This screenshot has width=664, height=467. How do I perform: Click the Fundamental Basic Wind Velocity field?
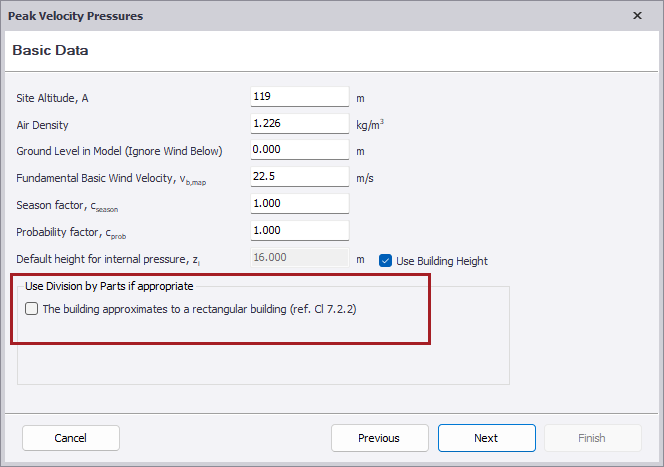[299, 177]
